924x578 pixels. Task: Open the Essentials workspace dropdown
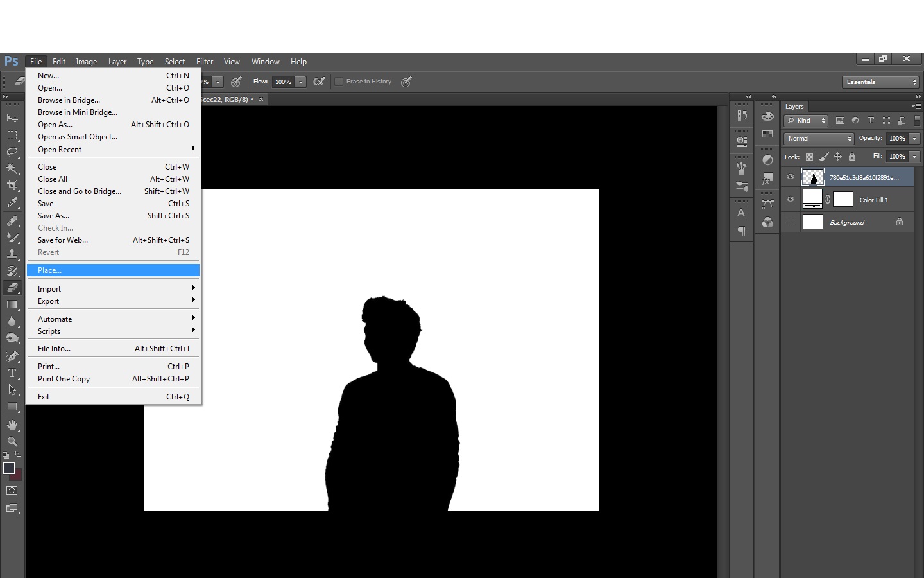[x=881, y=82]
